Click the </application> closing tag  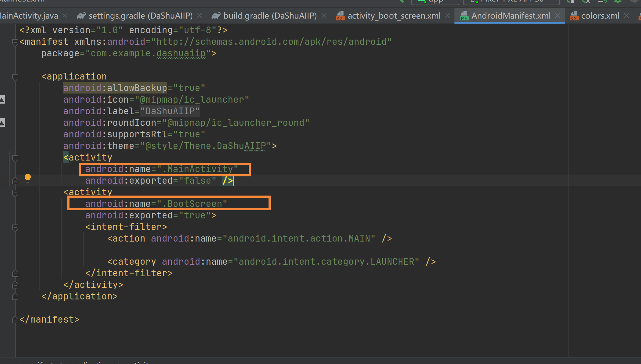tap(80, 296)
